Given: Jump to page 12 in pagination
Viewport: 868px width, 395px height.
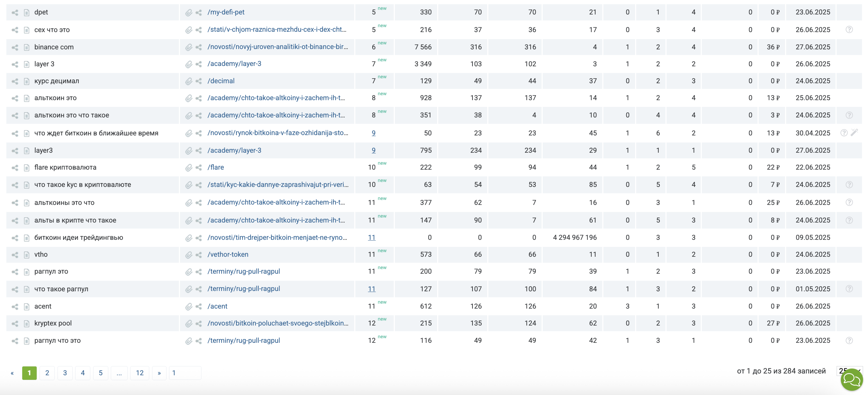Looking at the screenshot, I should 140,373.
